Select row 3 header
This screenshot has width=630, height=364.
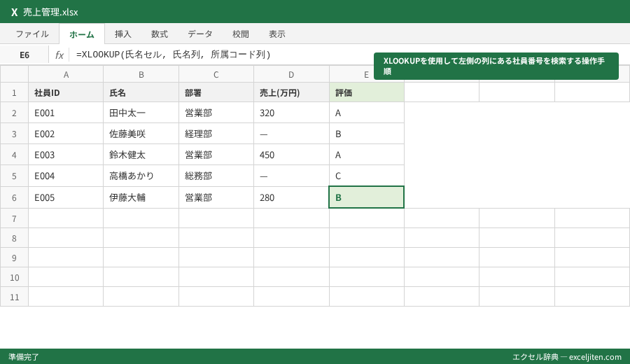click(14, 134)
